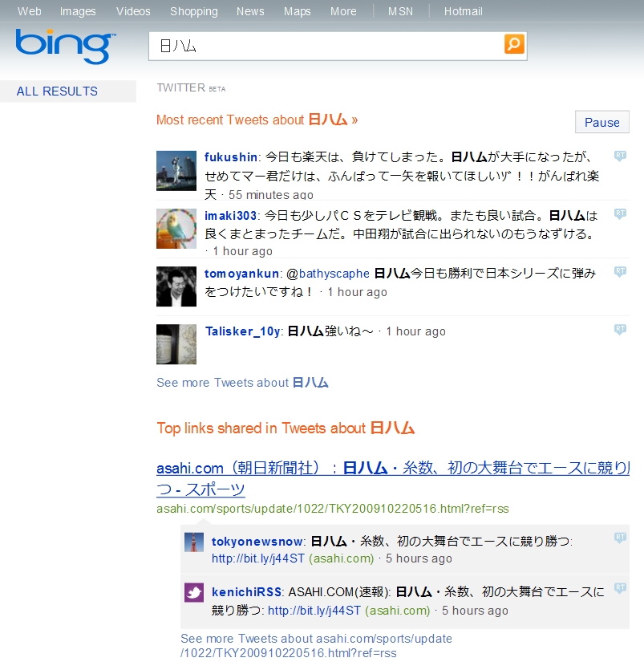Retweet icon beside tokyonewsnow's tweet
This screenshot has height=670, width=644.
[x=620, y=538]
